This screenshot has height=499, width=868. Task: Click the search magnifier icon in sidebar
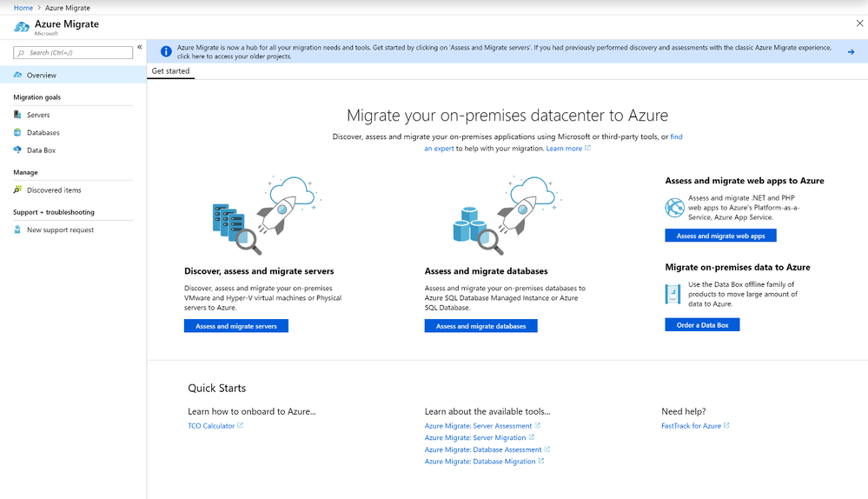coord(21,53)
